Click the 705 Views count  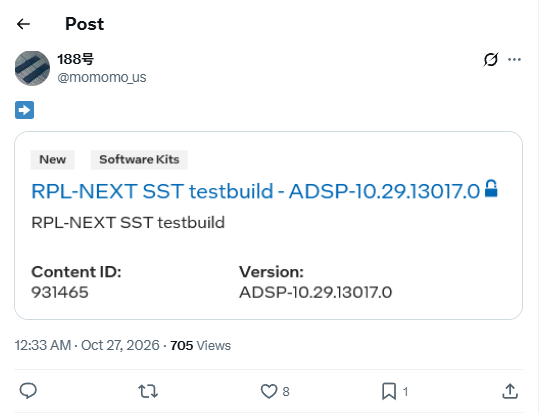[200, 346]
